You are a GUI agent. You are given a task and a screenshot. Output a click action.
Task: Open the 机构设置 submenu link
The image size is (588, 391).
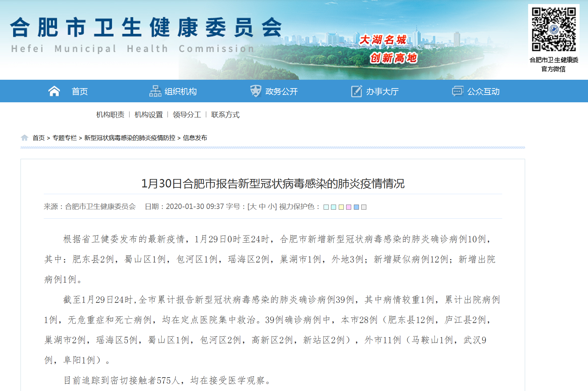click(x=149, y=115)
